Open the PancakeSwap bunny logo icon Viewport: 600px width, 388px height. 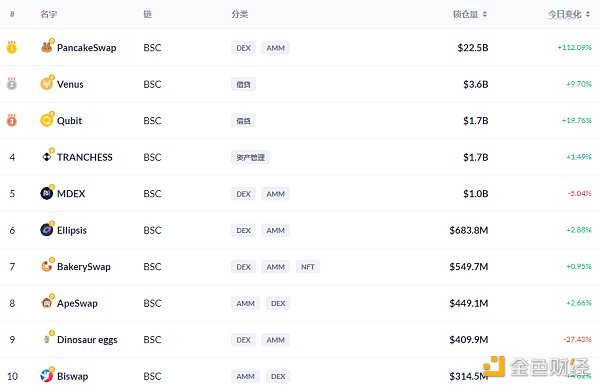pyautogui.click(x=47, y=47)
